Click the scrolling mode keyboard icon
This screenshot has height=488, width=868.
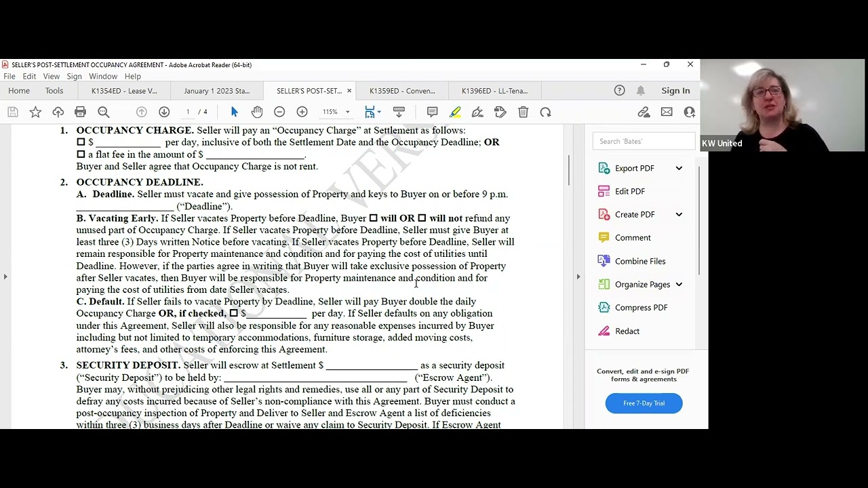click(x=399, y=112)
